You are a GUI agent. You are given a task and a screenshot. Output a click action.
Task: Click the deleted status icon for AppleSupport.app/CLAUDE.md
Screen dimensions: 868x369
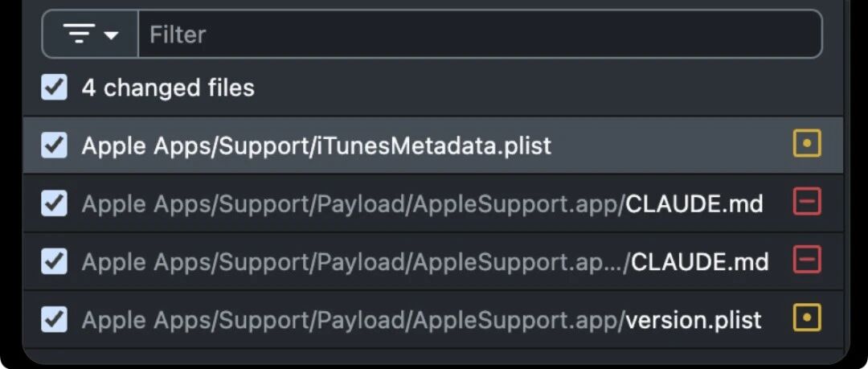click(x=807, y=202)
